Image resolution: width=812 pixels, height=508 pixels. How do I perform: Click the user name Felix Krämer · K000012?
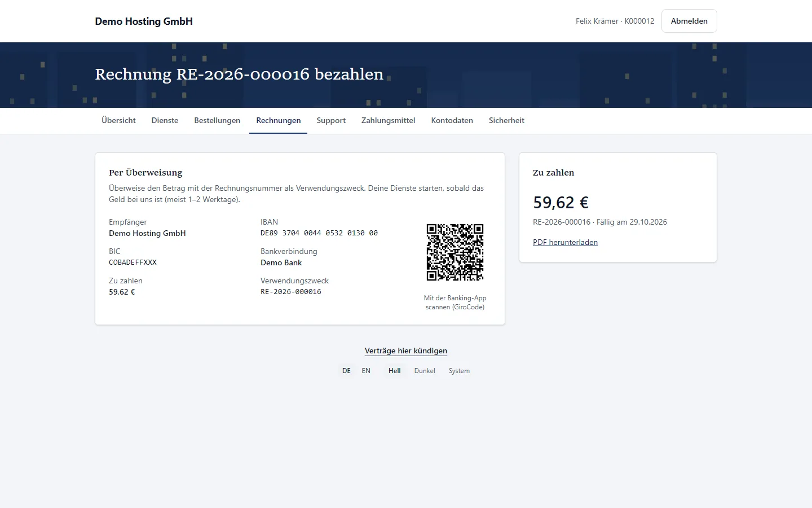[x=615, y=21]
